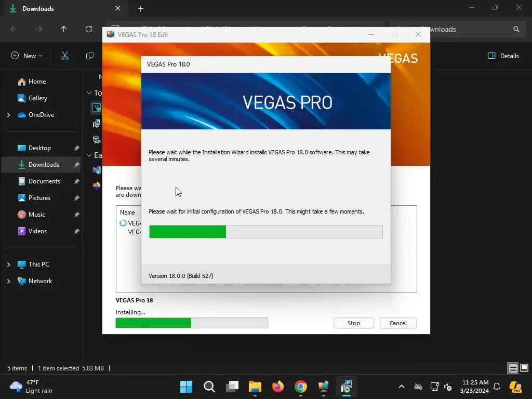The image size is (532, 399).
Task: Minimize the VEGAS Pro 18 Edit window
Action: pos(371,35)
